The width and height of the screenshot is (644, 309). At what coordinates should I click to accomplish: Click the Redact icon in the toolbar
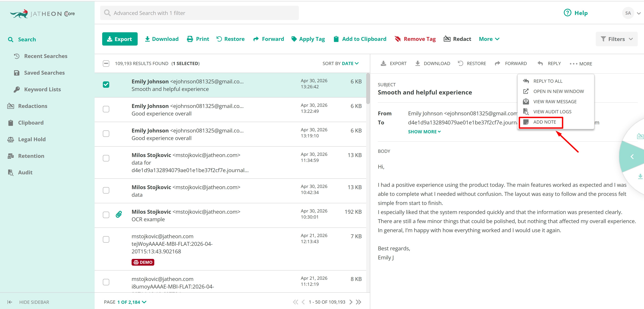[x=447, y=39]
